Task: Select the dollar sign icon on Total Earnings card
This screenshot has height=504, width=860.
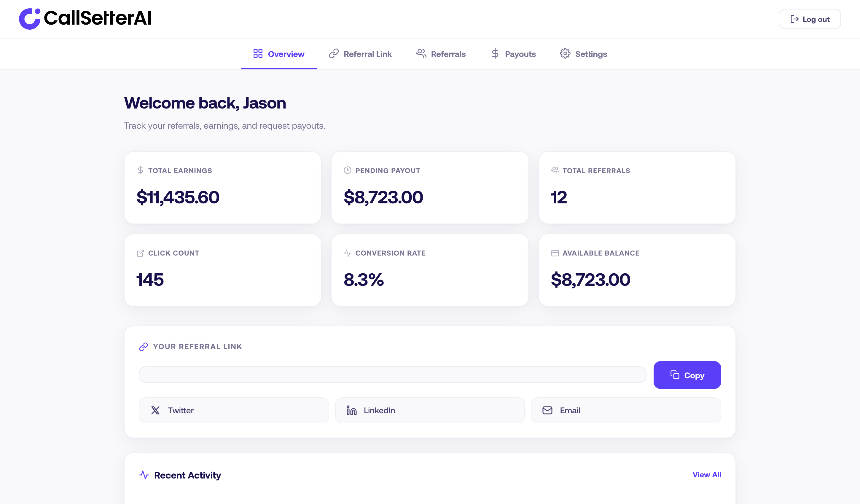Action: 140,170
